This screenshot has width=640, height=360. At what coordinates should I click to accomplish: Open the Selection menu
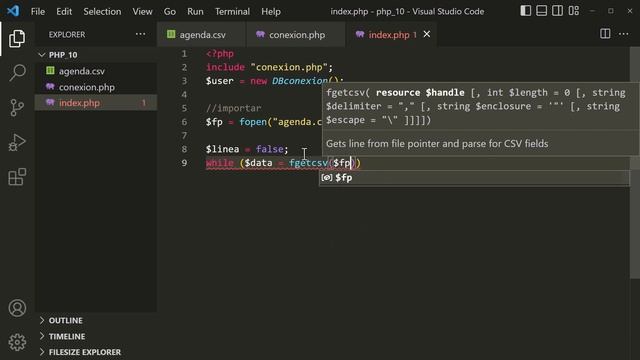[102, 11]
